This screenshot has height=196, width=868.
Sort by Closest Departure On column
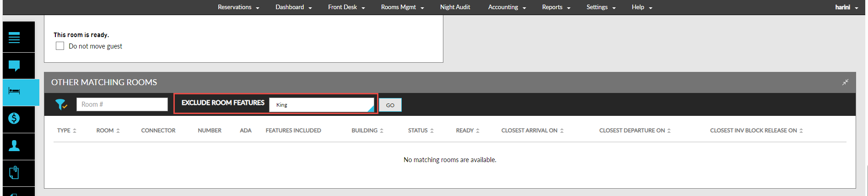point(635,131)
